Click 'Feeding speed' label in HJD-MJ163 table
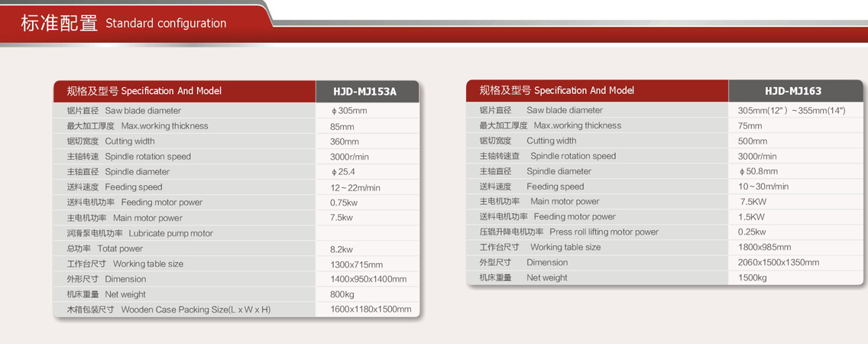This screenshot has width=868, height=344. [x=555, y=187]
